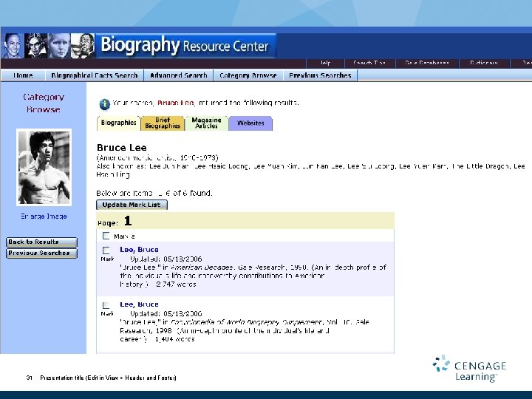Image resolution: width=532 pixels, height=399 pixels.
Task: Click the blue info icon beside search message
Action: point(104,104)
